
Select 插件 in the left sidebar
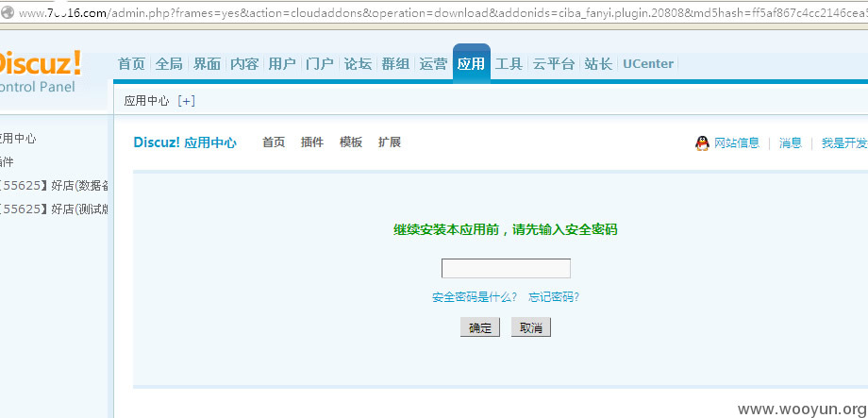(x=8, y=162)
